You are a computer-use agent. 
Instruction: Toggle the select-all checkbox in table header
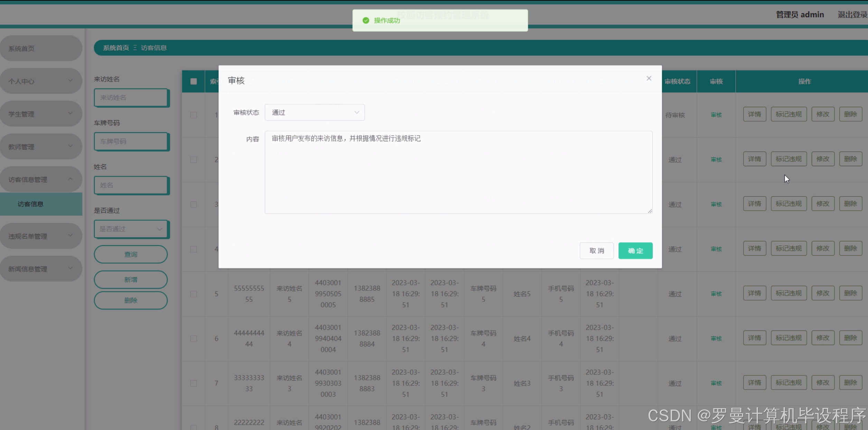point(194,82)
